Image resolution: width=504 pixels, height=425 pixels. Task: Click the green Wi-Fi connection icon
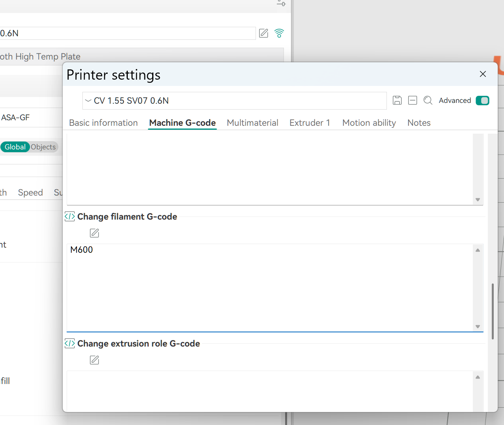click(279, 33)
